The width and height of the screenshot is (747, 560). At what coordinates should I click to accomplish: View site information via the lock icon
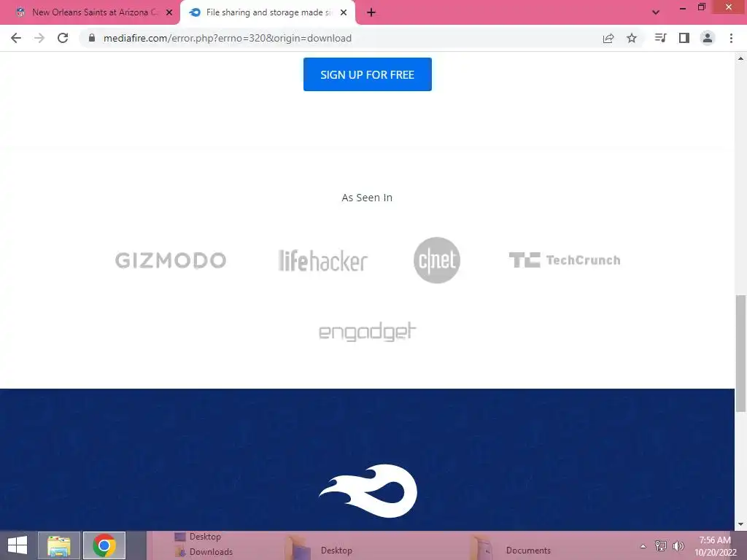[92, 38]
